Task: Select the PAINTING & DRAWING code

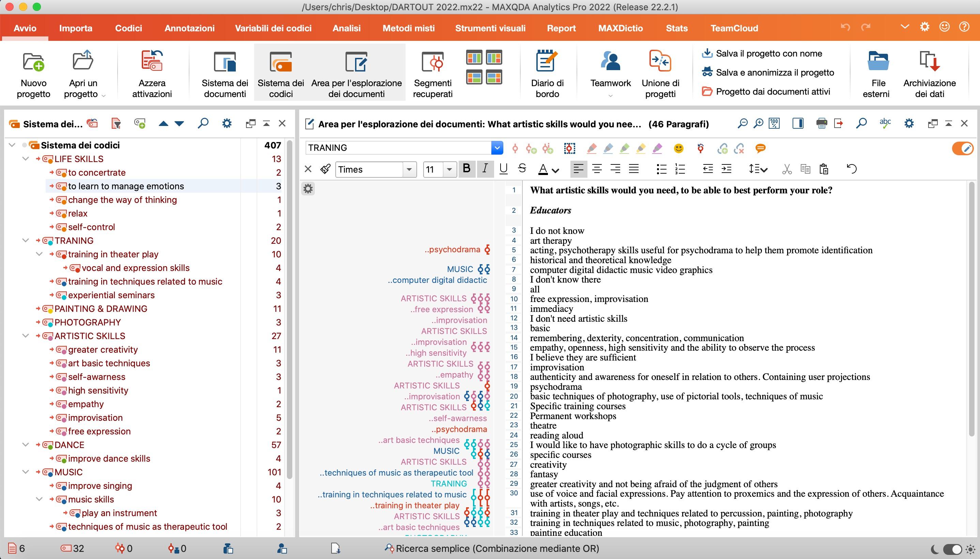Action: (x=101, y=309)
